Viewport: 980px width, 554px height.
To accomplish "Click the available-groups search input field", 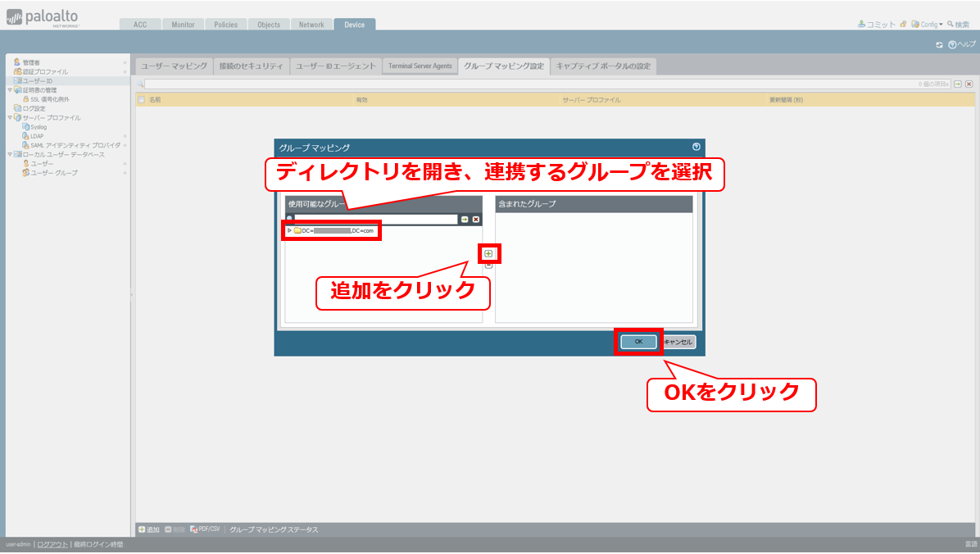I will [x=375, y=220].
